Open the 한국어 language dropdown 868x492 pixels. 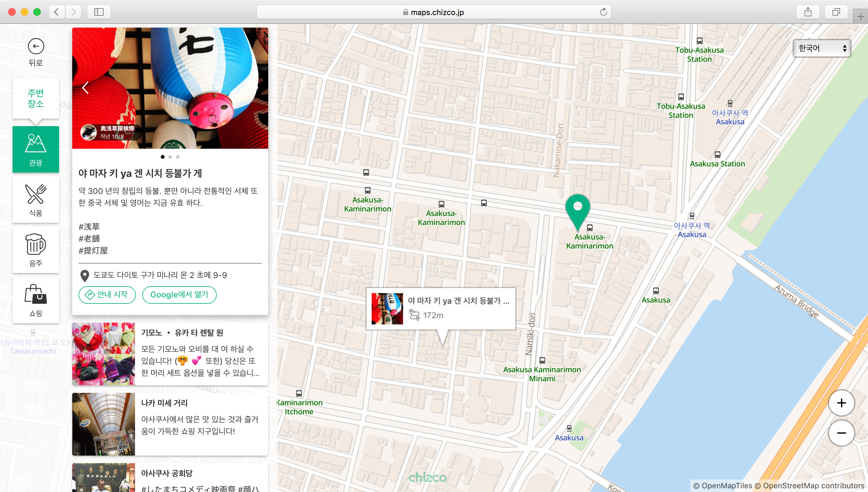[x=822, y=48]
